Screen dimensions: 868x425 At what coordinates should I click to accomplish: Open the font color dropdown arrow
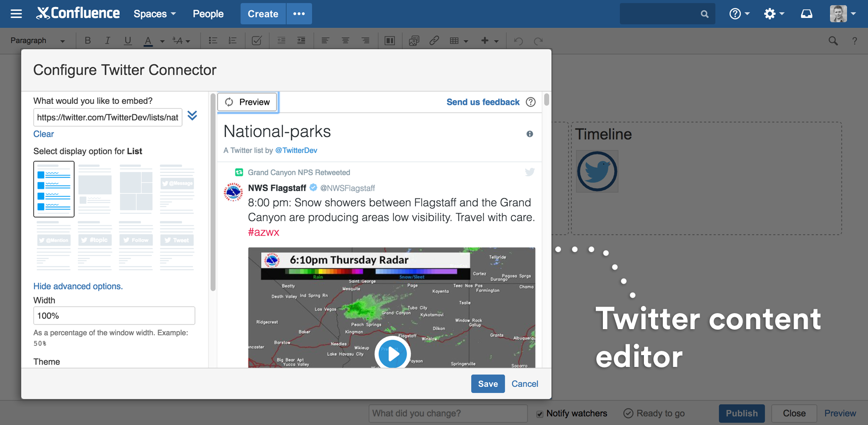click(x=162, y=41)
